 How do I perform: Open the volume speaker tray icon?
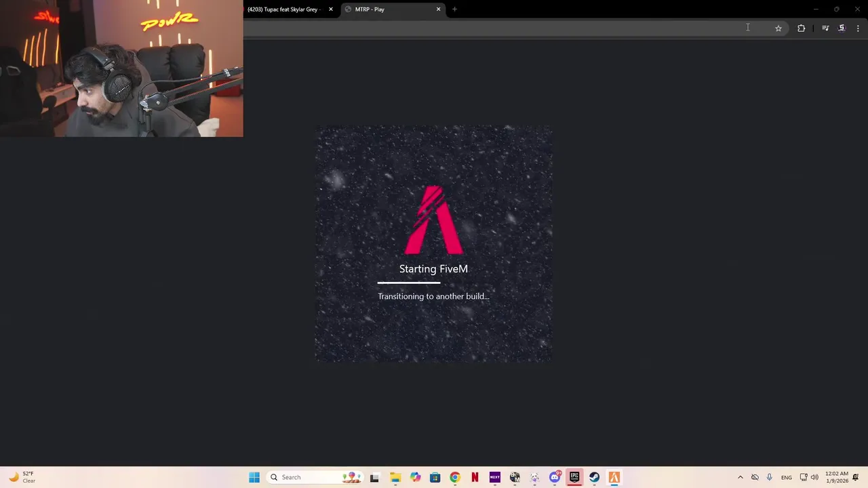(814, 477)
